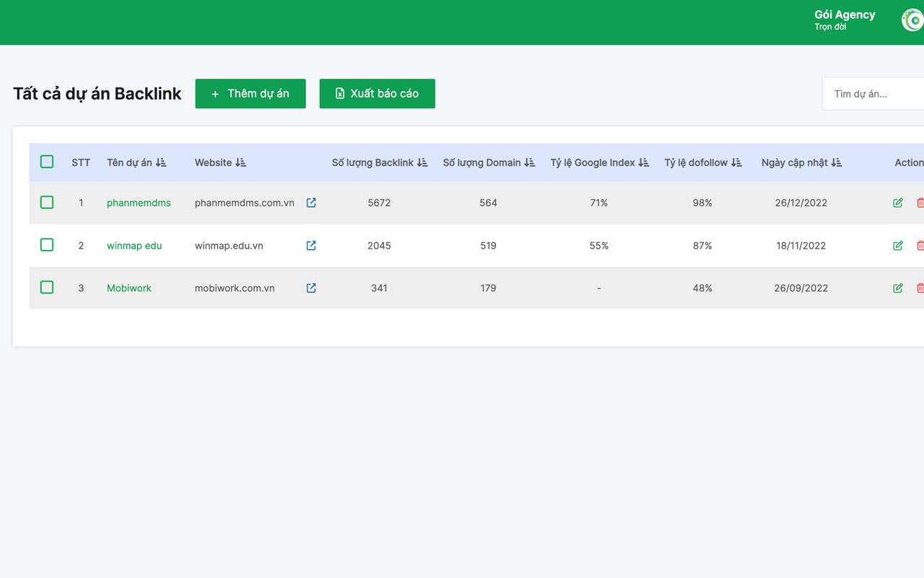
Task: Click domain count 564
Action: pos(489,203)
